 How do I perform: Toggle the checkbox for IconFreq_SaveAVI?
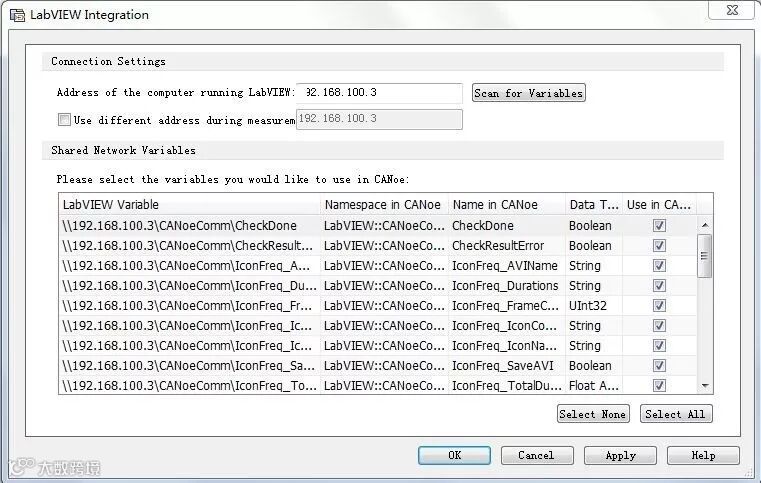[659, 366]
